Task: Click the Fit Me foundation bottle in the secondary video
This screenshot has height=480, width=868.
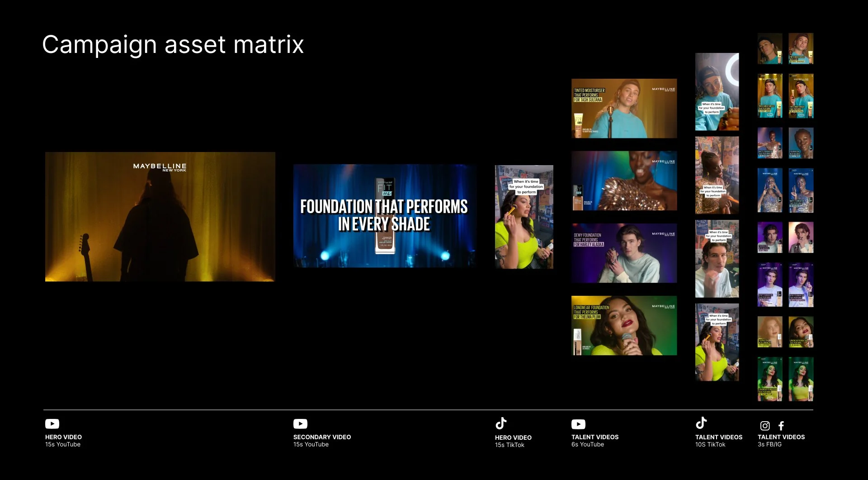Action: tap(385, 216)
